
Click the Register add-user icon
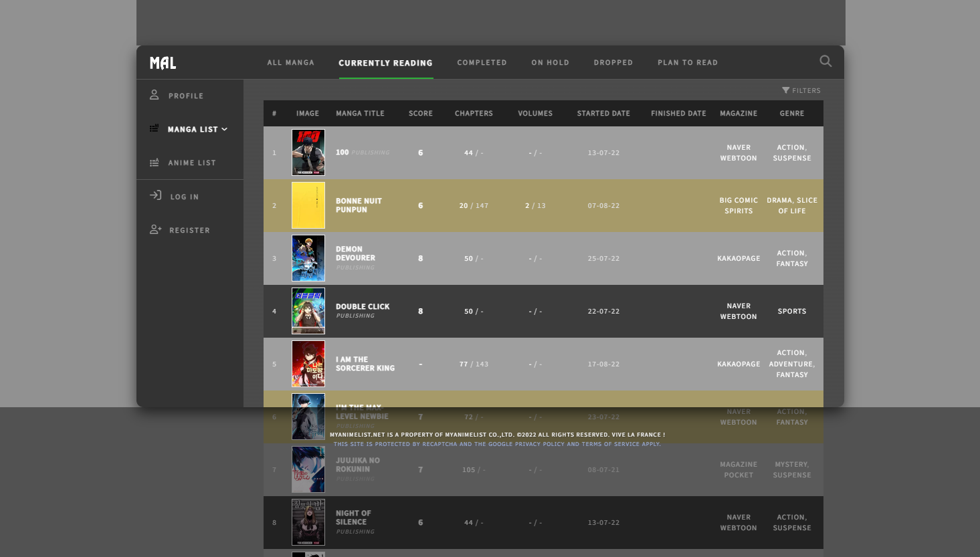pyautogui.click(x=156, y=229)
